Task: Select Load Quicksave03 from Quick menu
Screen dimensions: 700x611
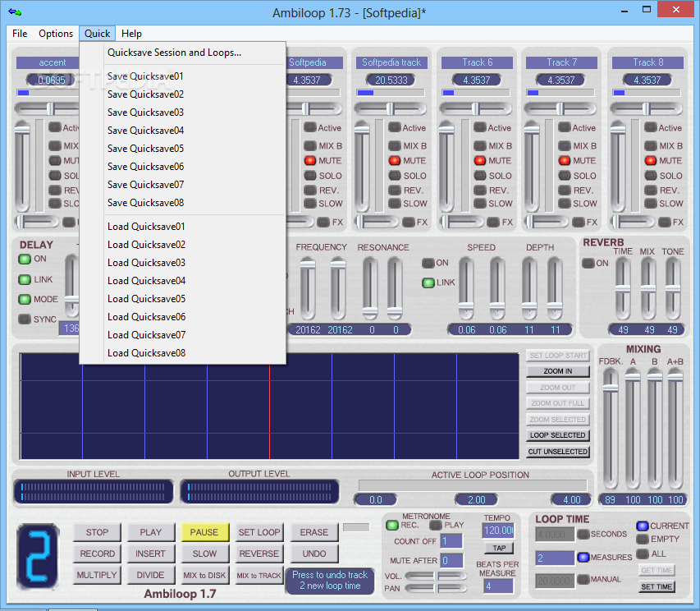Action: point(146,263)
